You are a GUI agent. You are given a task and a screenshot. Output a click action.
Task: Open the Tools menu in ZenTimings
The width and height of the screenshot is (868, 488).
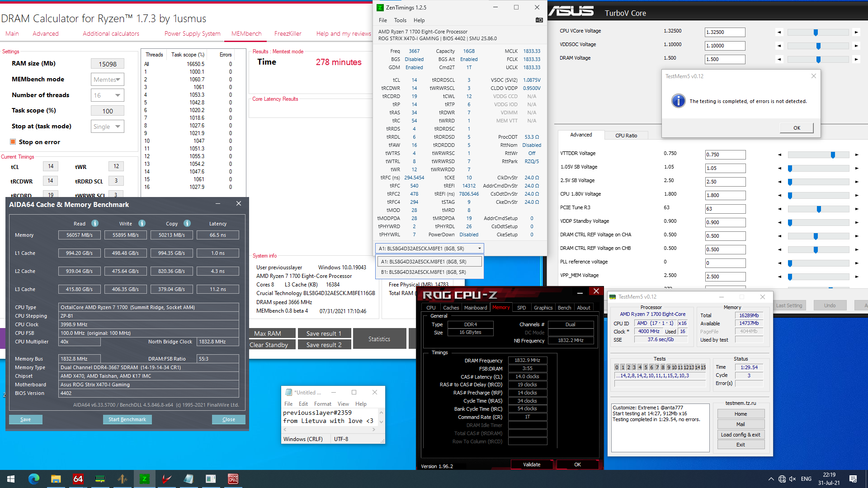pos(400,20)
